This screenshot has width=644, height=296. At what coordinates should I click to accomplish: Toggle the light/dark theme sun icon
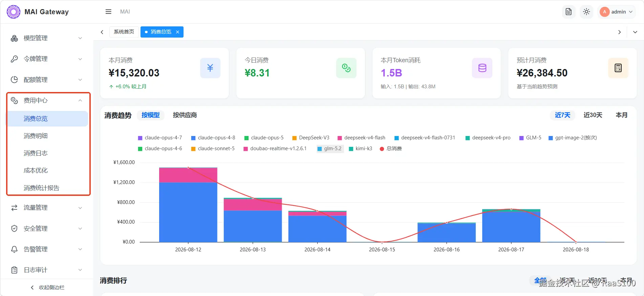[586, 12]
